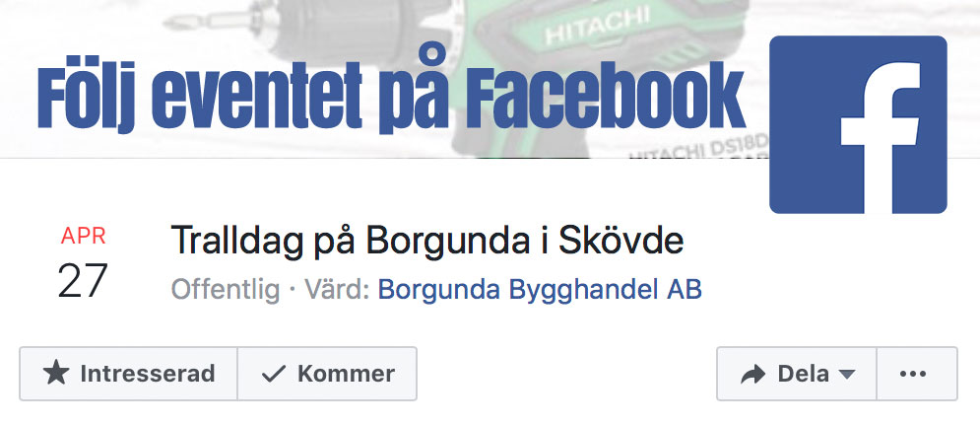Toggle the Intresserad button label
This screenshot has width=980, height=424.
pyautogui.click(x=148, y=374)
